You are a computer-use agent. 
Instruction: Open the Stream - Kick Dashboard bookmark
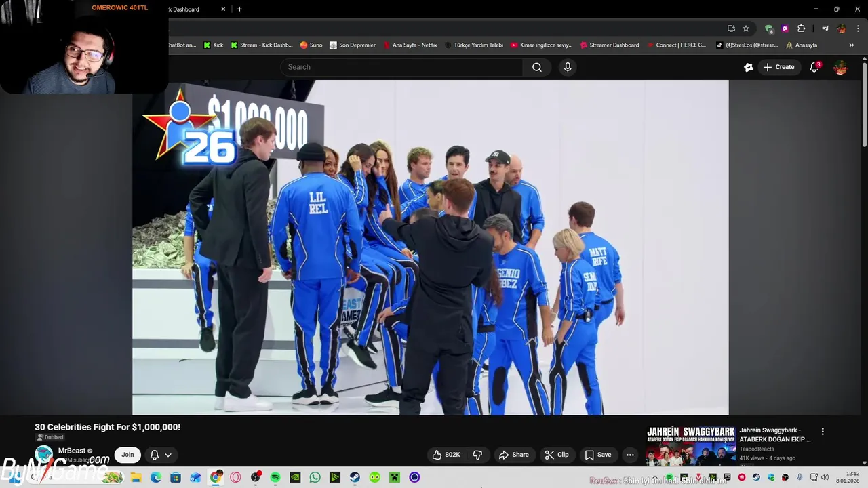click(x=262, y=45)
